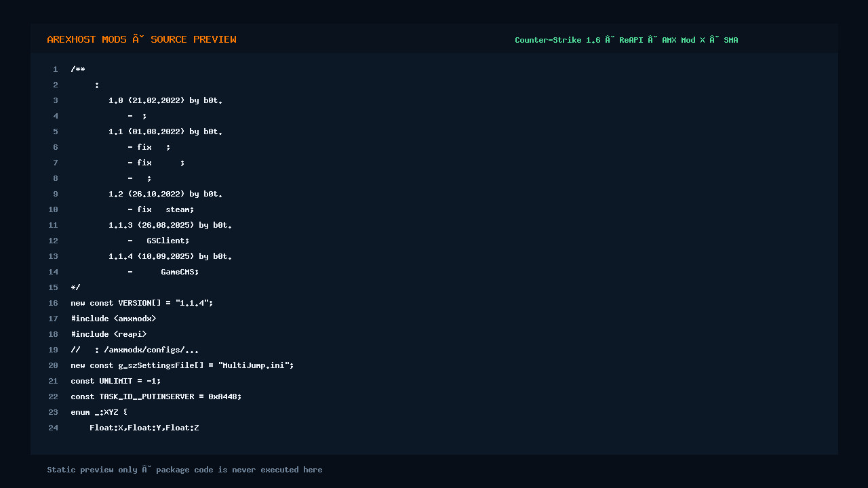The image size is (868, 488).
Task: Select the "new const VERSION[]" code line
Action: click(142, 303)
